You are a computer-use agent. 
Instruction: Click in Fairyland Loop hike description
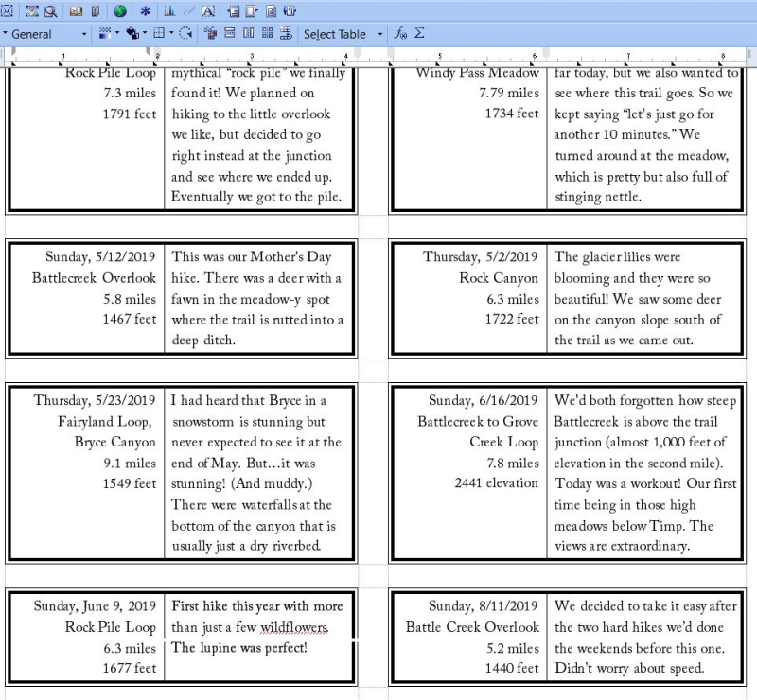[x=255, y=473]
